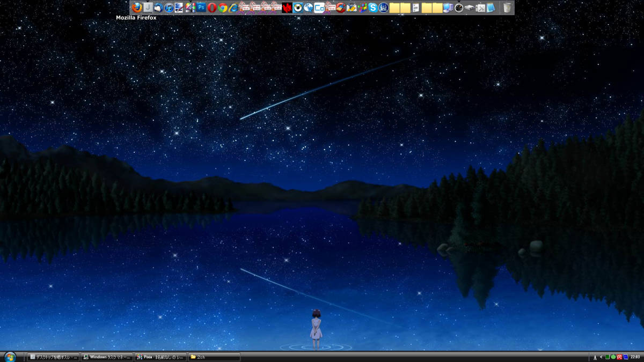The height and width of the screenshot is (362, 644).
Task: Launch the Opera browser icon
Action: pos(212,8)
